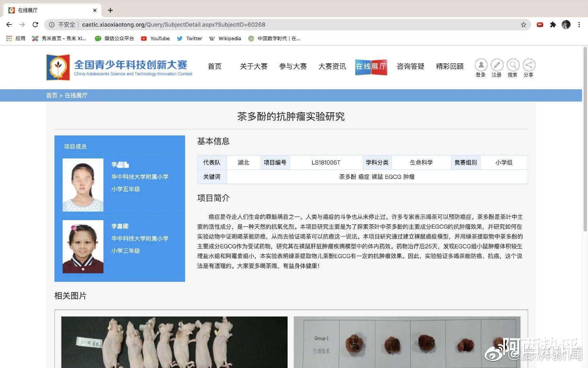The height and width of the screenshot is (368, 588).
Task: Click the Chrome profile avatar
Action: 566,25
